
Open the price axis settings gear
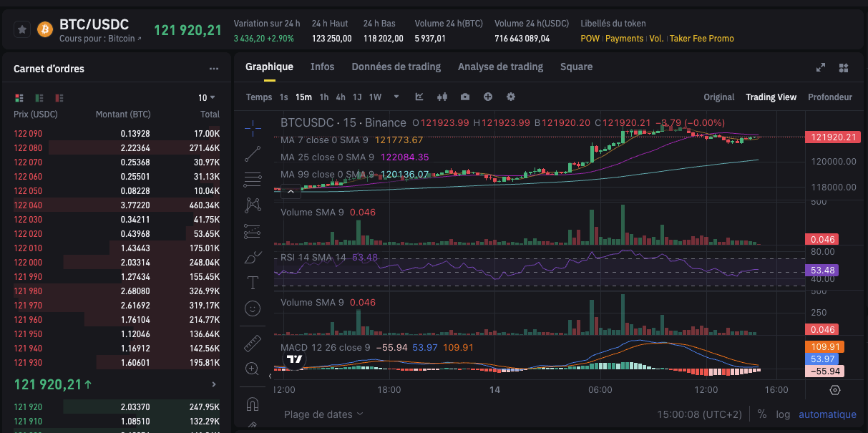point(835,390)
